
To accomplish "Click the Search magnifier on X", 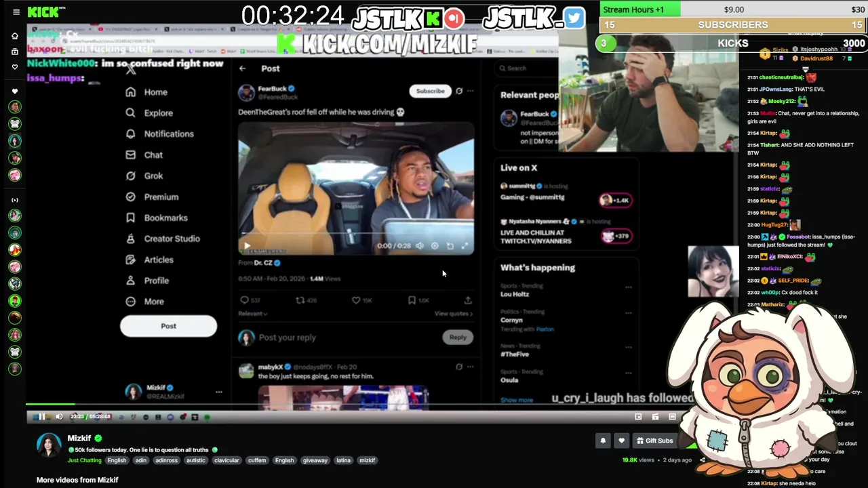I will [x=502, y=68].
